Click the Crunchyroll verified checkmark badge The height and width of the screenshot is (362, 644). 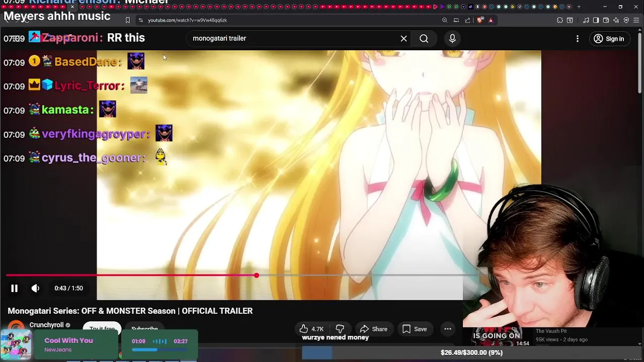pos(68,325)
